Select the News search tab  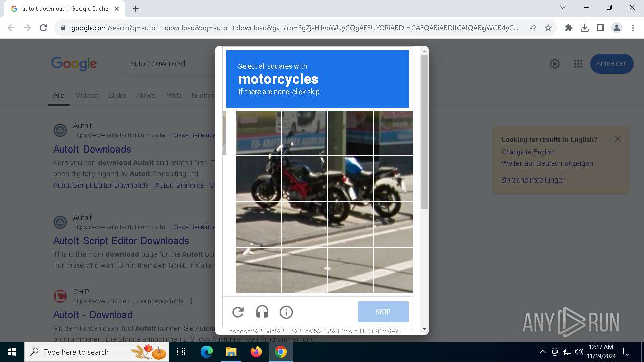point(146,95)
